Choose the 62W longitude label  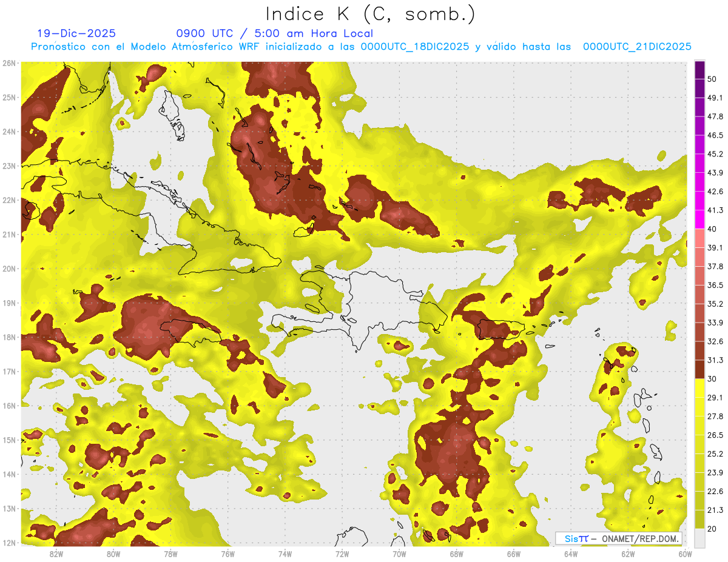coord(628,554)
